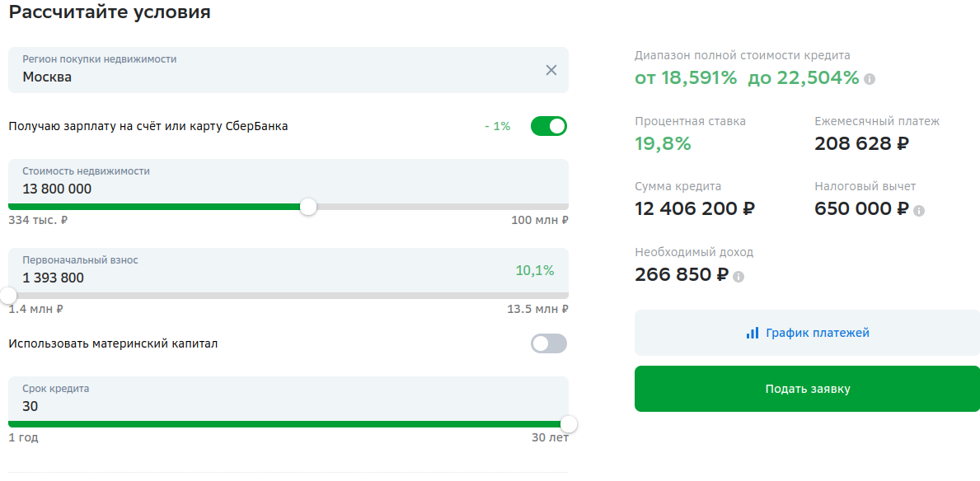Click info icon next to Налоговый вычет amount
This screenshot has height=481, width=980.
[x=919, y=210]
